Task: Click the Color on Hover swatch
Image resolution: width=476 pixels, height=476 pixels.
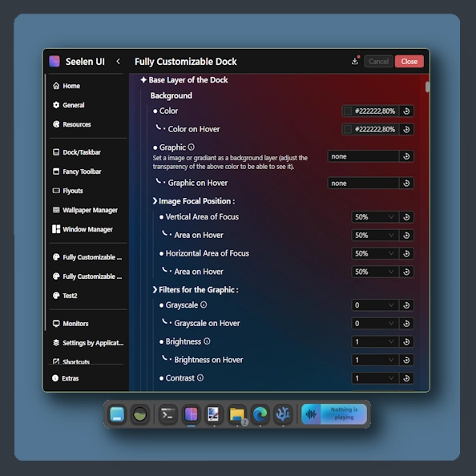Action: 348,129
